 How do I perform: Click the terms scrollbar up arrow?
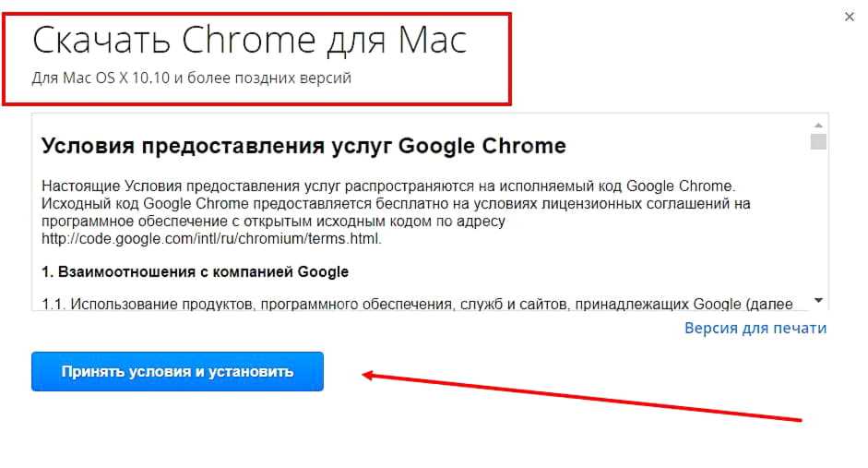point(818,126)
